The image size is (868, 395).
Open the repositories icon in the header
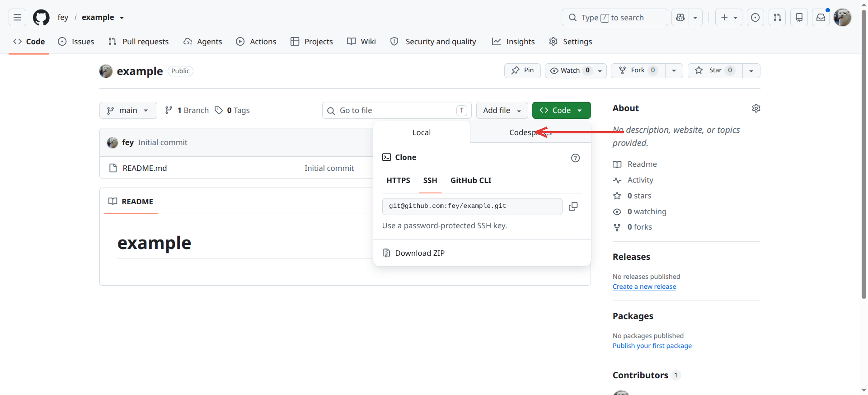[799, 18]
